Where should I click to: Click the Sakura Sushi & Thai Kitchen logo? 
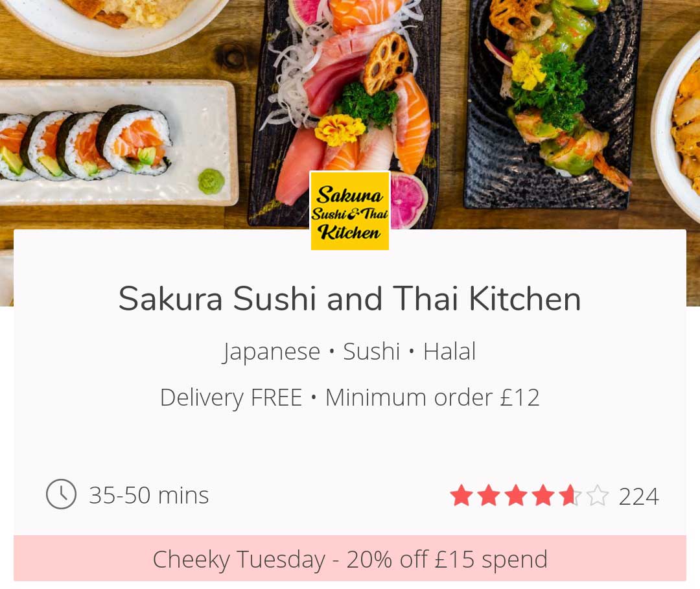click(350, 211)
